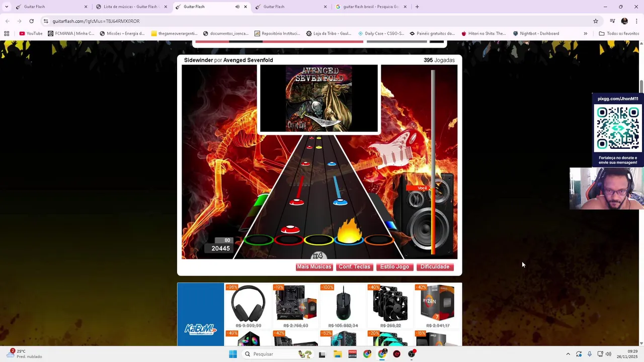Click the vertical rock meter bar
The image size is (644, 362).
point(433,162)
